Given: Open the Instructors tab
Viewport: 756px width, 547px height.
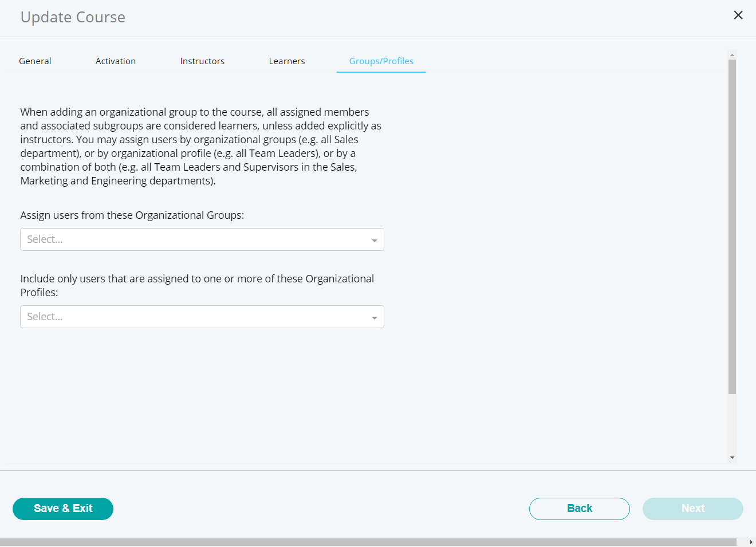Looking at the screenshot, I should pyautogui.click(x=202, y=61).
